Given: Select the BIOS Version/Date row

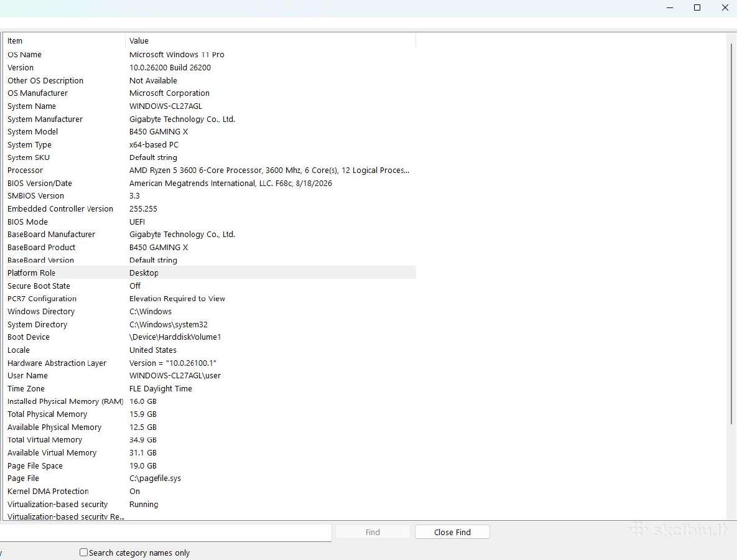Looking at the screenshot, I should coord(210,183).
